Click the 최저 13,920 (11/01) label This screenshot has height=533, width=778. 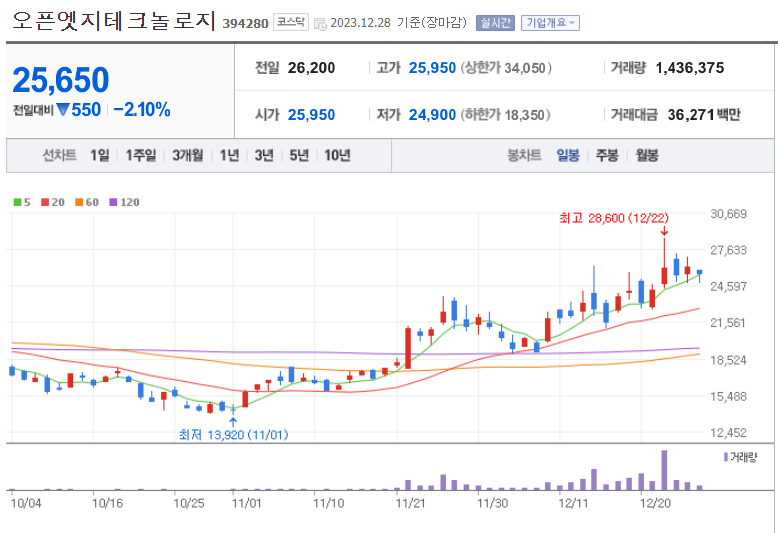tap(233, 435)
